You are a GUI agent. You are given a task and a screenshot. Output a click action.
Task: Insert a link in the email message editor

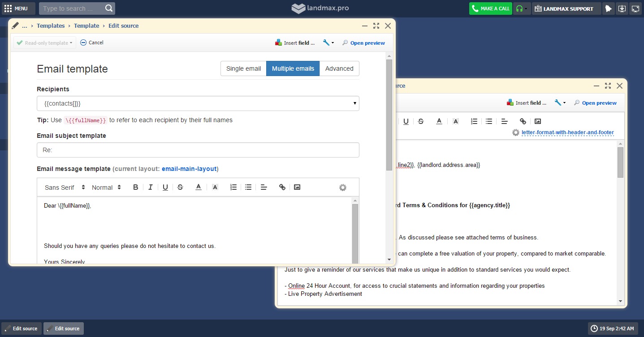coord(282,188)
